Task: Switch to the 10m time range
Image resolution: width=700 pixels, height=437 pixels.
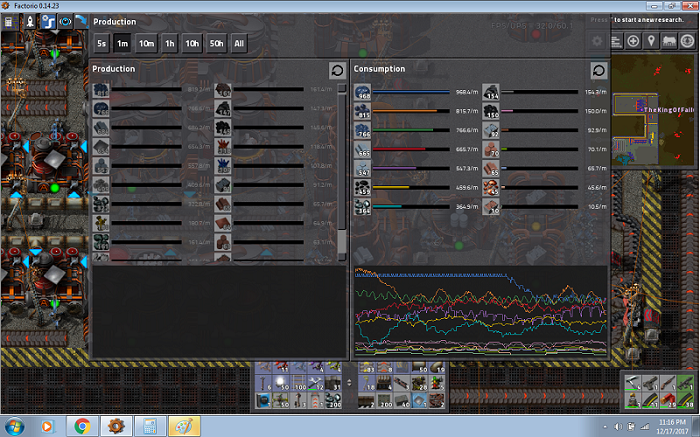Action: click(146, 43)
